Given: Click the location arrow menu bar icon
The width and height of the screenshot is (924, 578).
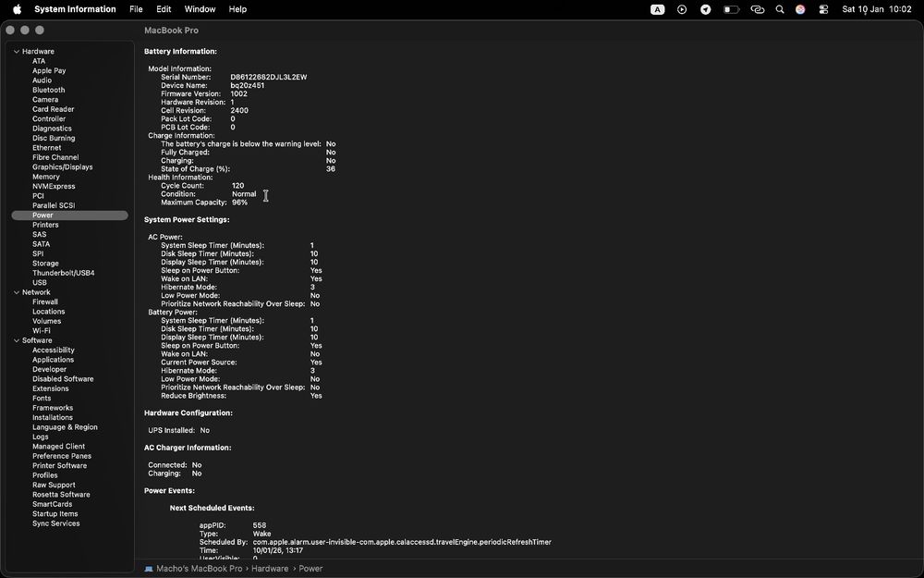Looking at the screenshot, I should point(705,9).
